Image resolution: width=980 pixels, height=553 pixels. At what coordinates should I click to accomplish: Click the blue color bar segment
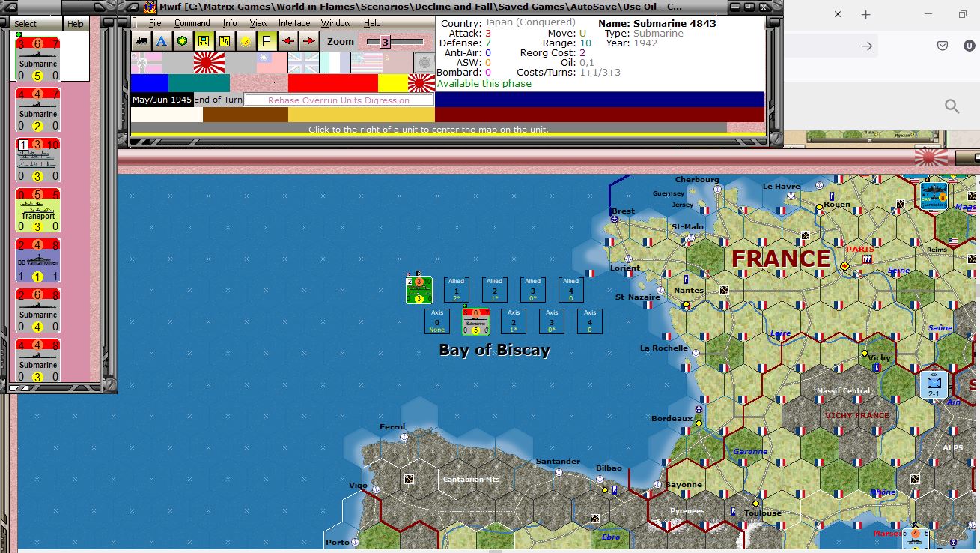[150, 83]
